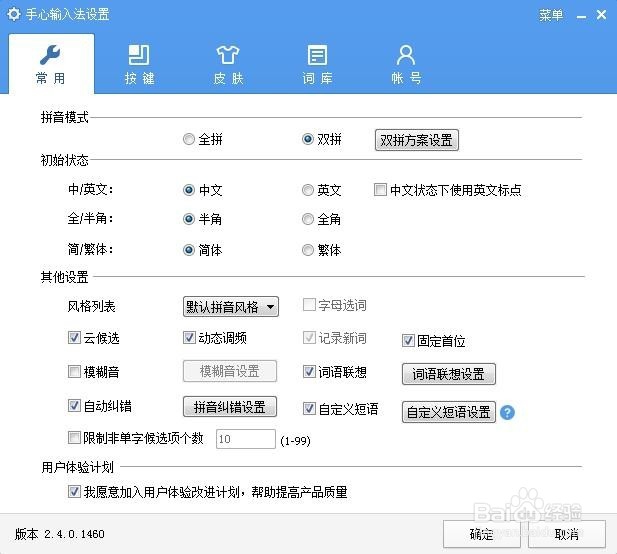Select 中文 initial language radio

(x=189, y=190)
